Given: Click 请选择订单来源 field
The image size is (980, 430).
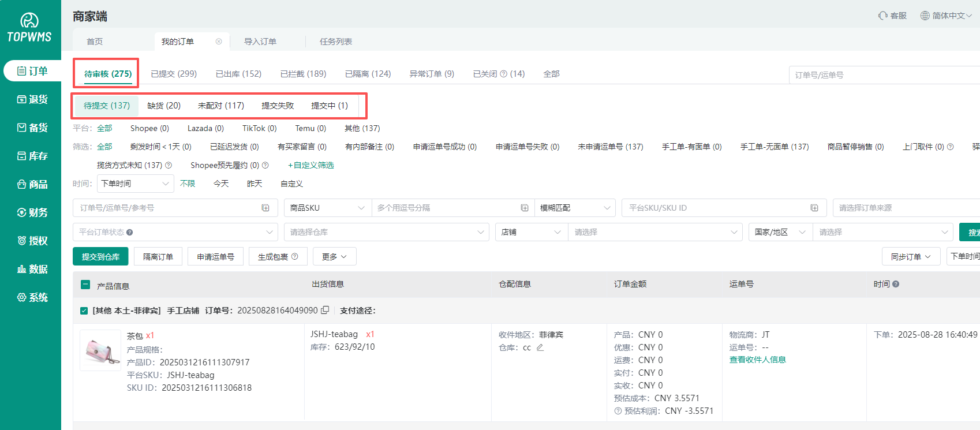Looking at the screenshot, I should [906, 208].
